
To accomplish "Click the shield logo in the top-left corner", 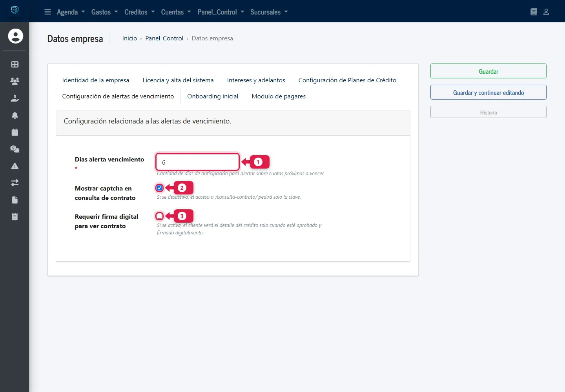I will pos(15,10).
